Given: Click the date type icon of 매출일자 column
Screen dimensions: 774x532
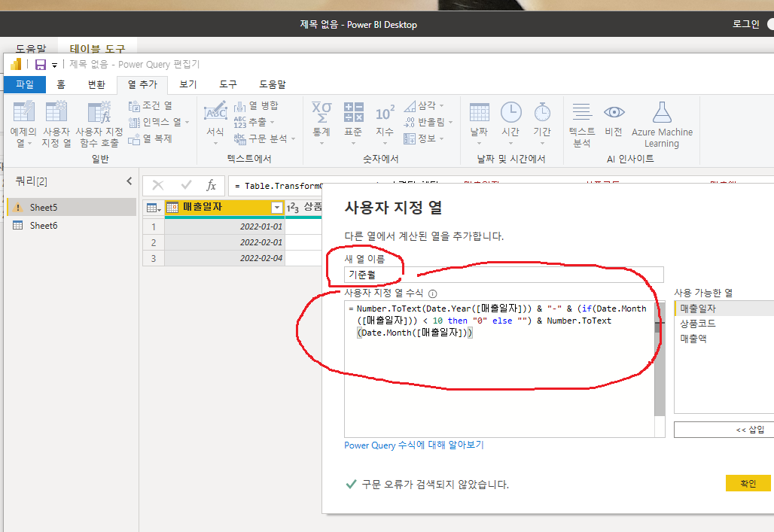Looking at the screenshot, I should [x=172, y=208].
